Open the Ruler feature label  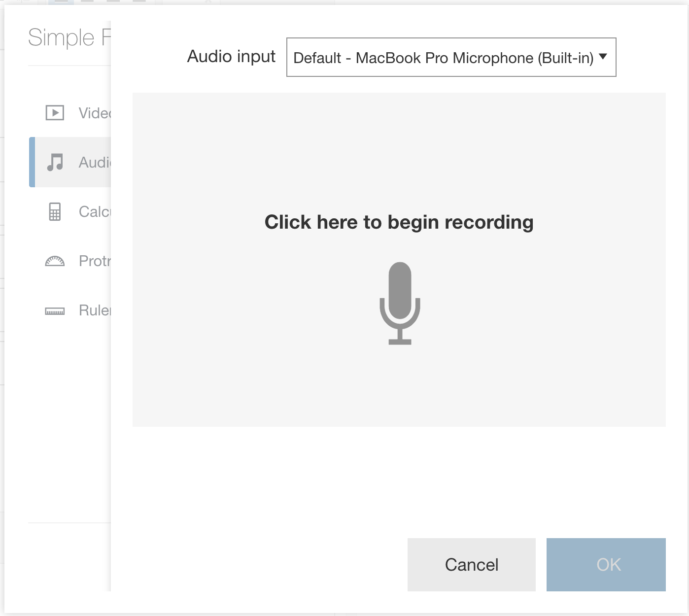pyautogui.click(x=95, y=310)
